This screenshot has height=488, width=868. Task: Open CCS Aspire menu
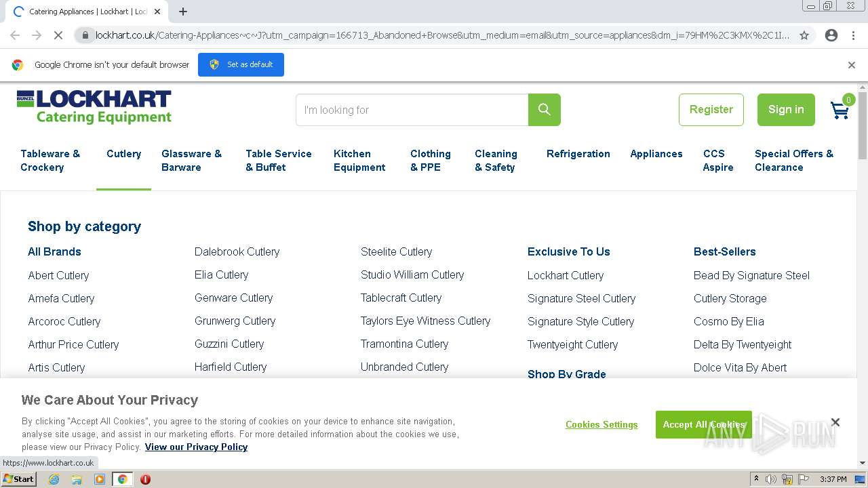(718, 161)
